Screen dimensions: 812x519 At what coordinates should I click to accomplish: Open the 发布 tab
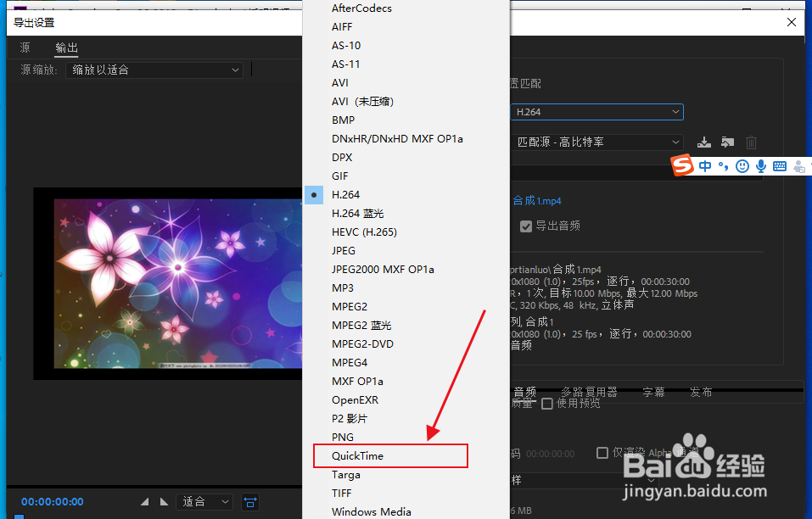[701, 392]
